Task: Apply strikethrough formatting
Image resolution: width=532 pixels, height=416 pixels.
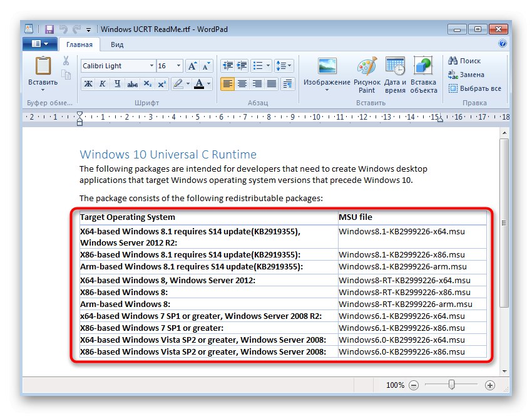Action: [132, 84]
